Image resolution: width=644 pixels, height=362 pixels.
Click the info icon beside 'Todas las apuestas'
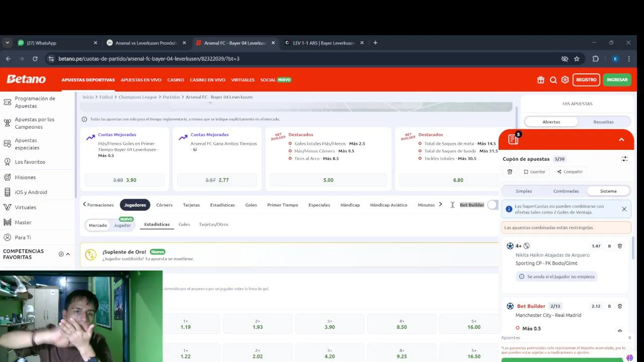pos(84,119)
